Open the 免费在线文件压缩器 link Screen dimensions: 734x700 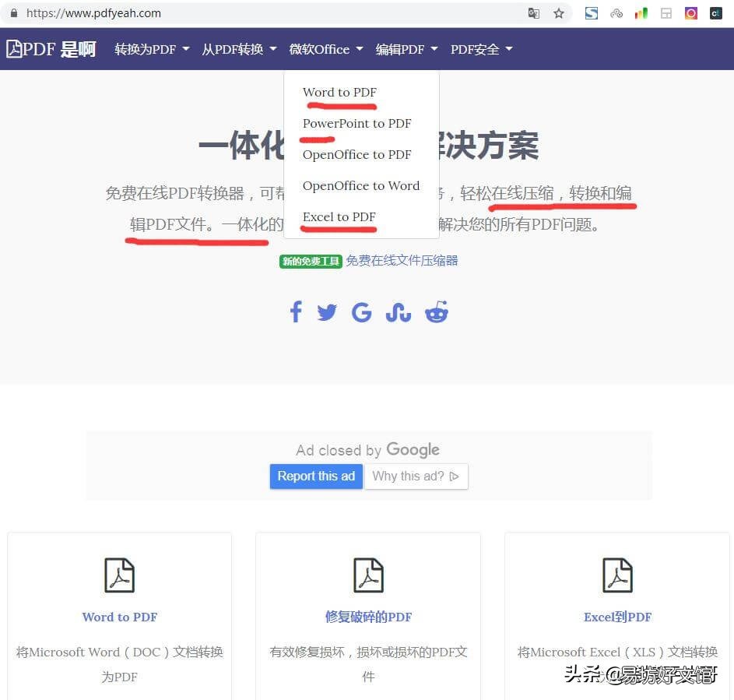tap(402, 261)
